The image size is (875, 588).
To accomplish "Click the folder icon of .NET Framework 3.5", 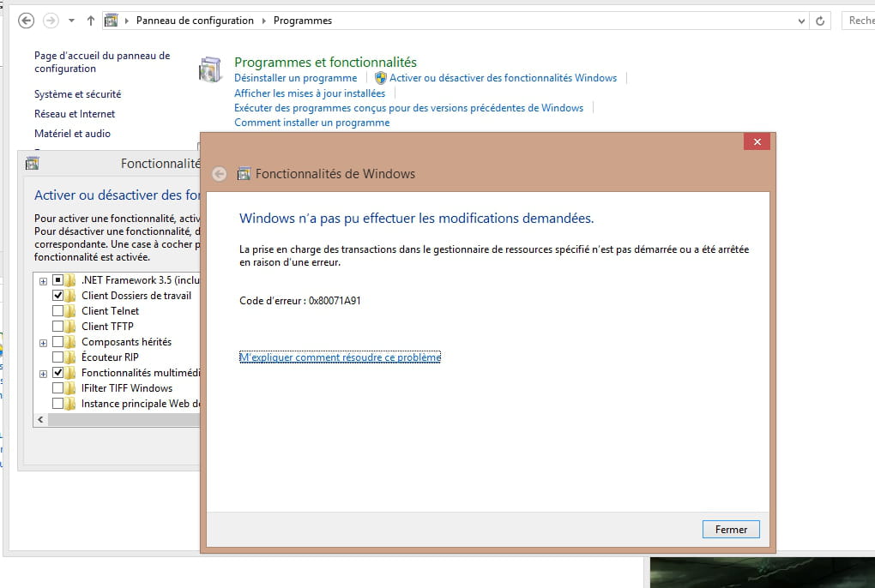I will pos(70,280).
